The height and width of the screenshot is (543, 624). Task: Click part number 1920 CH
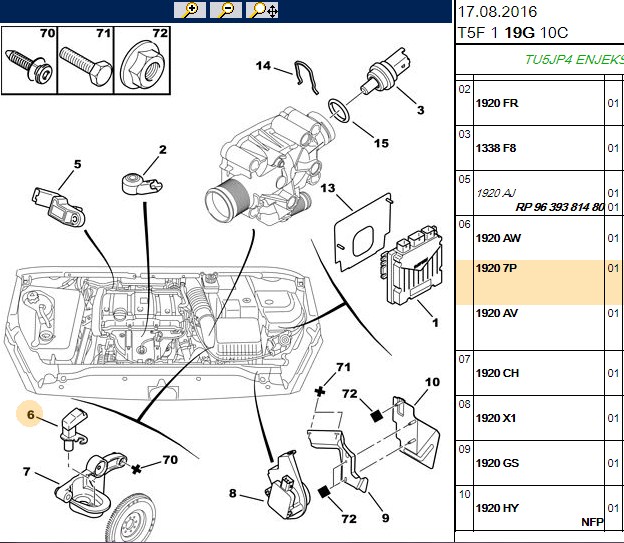pos(497,373)
